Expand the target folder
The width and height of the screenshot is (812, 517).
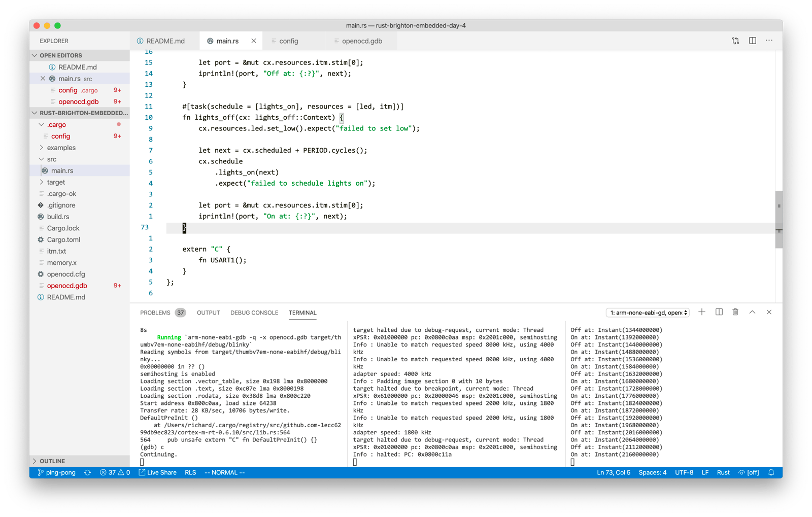(79, 182)
